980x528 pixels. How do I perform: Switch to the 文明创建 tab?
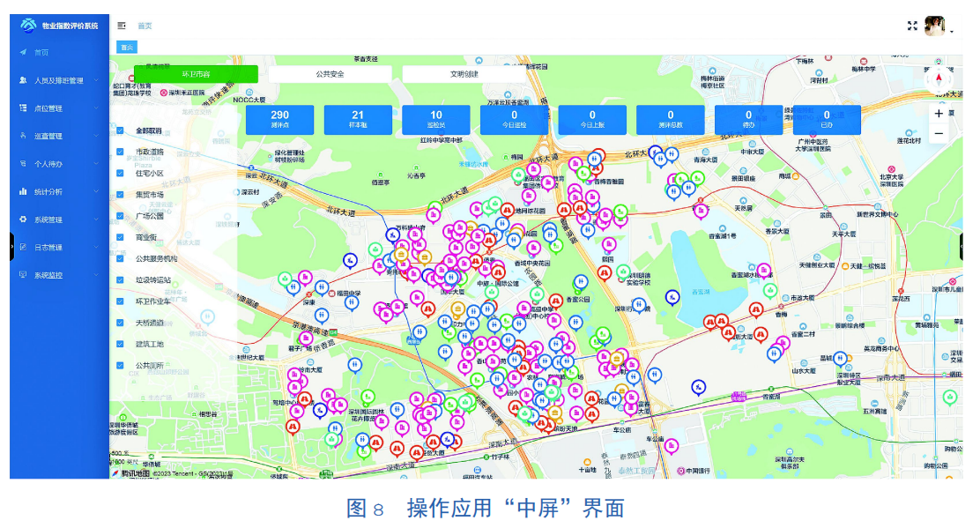click(464, 74)
